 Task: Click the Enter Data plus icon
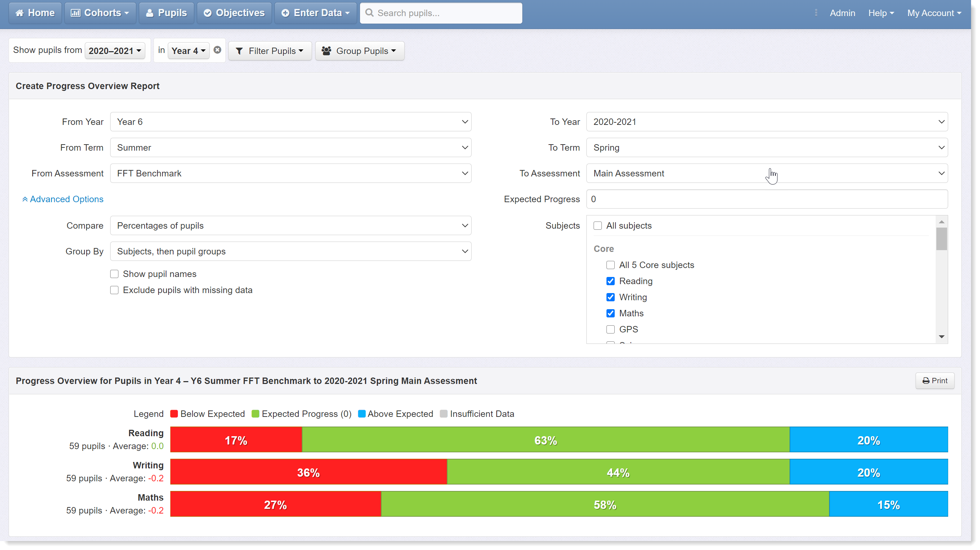(285, 13)
